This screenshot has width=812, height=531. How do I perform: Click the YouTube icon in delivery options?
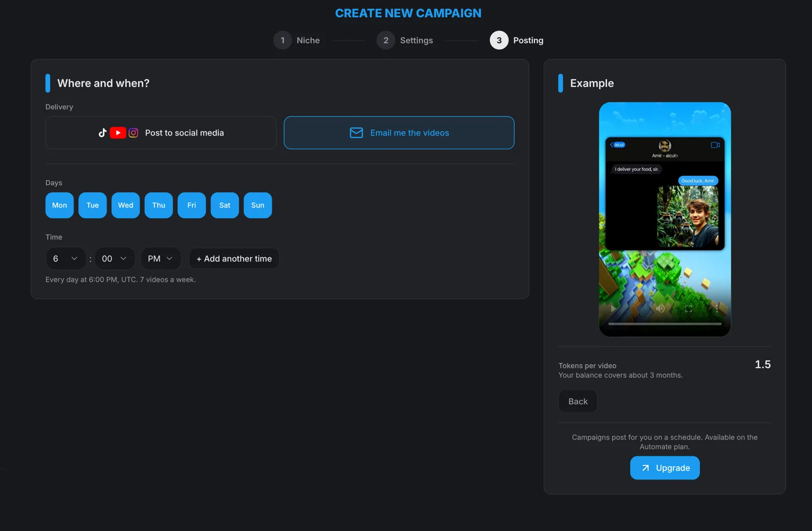pyautogui.click(x=118, y=132)
